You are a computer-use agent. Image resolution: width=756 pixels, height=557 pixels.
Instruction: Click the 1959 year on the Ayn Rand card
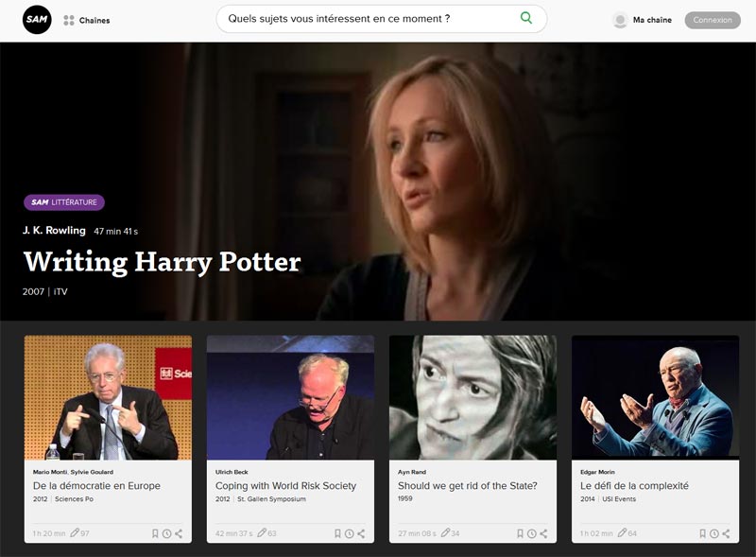point(405,498)
